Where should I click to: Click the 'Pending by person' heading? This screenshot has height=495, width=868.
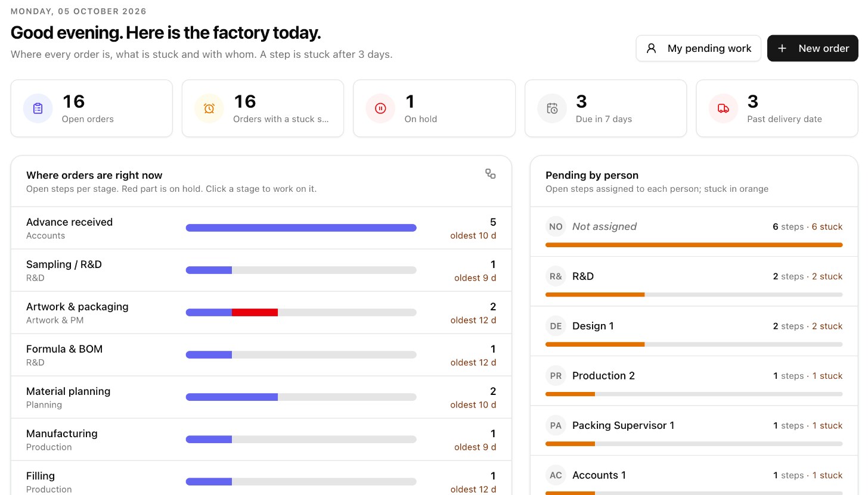click(592, 175)
